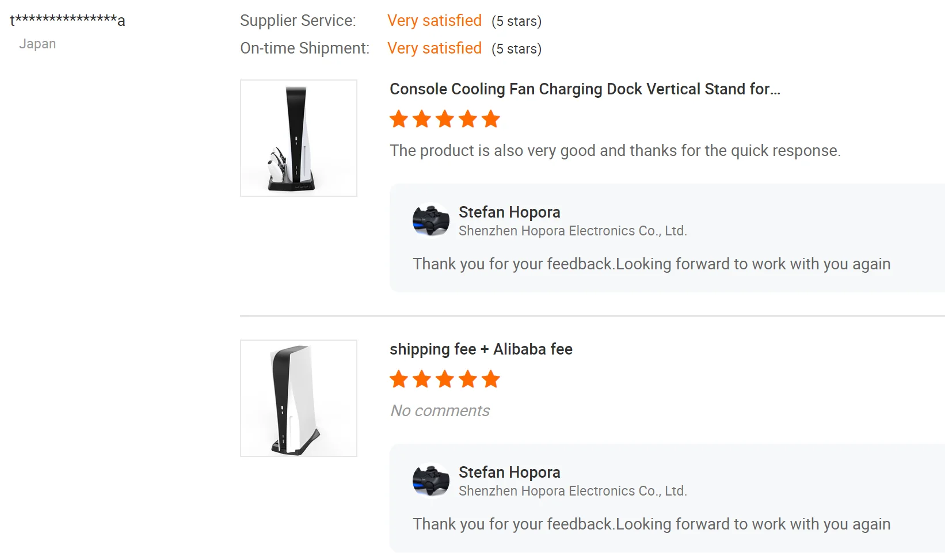Click first star of shipping fee rating

tap(399, 380)
